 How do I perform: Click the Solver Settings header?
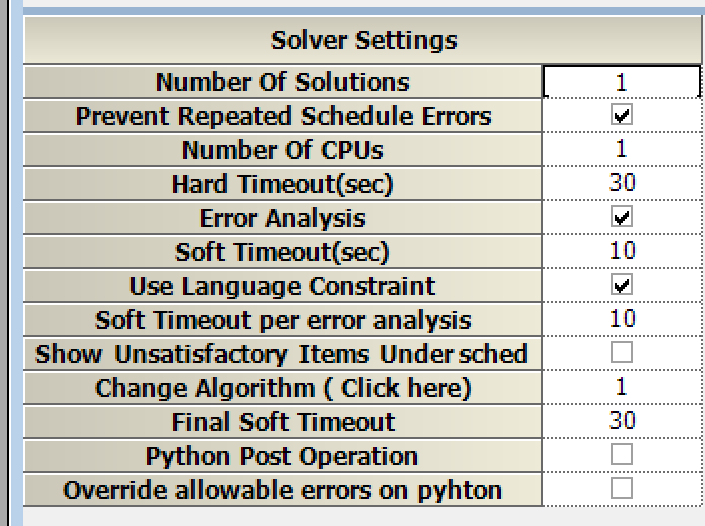(x=364, y=41)
